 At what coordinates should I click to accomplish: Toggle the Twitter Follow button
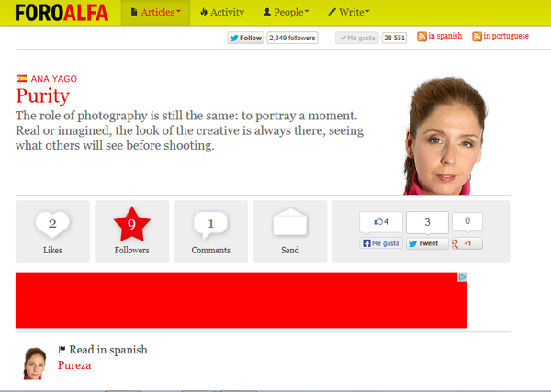(x=245, y=38)
